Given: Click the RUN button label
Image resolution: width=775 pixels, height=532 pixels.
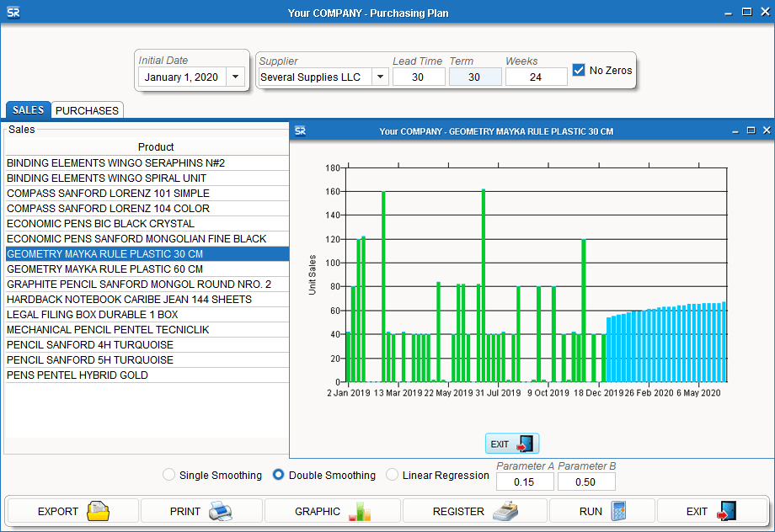Looking at the screenshot, I should coord(591,511).
